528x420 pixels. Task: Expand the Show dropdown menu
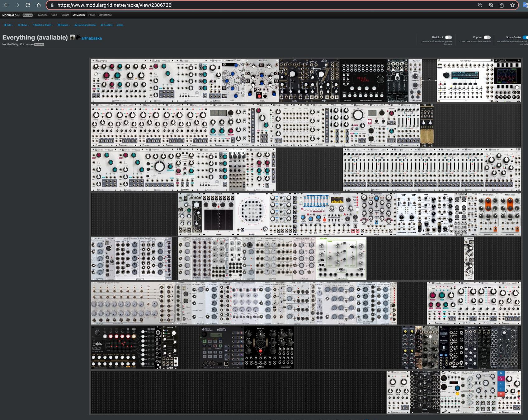[23, 25]
